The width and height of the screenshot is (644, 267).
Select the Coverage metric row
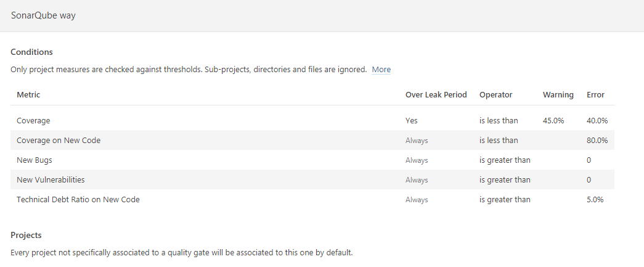(33, 121)
